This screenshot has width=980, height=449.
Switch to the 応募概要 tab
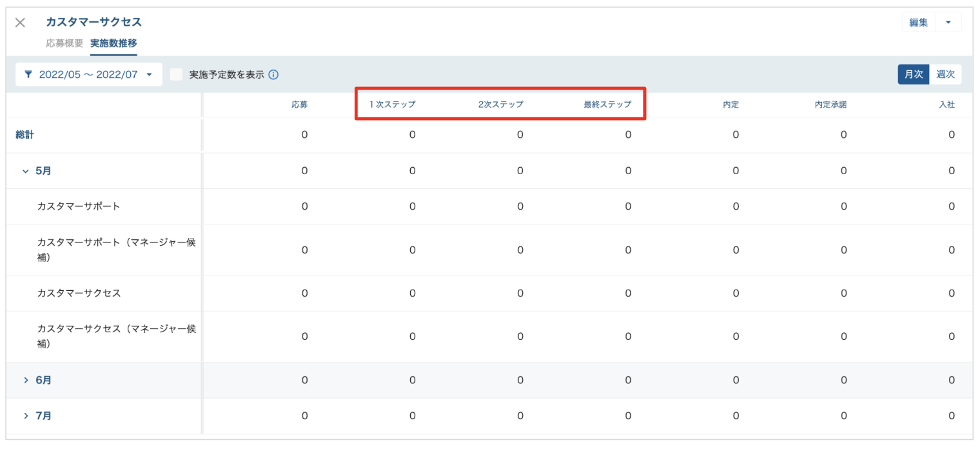[x=64, y=43]
